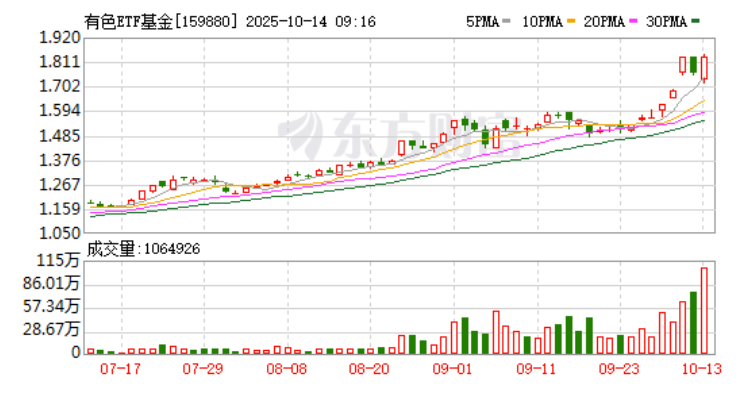
Task: Click the 08-08 date label
Action: [x=287, y=369]
